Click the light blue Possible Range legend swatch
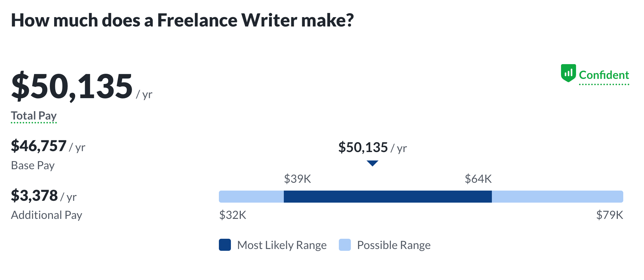 coord(345,245)
